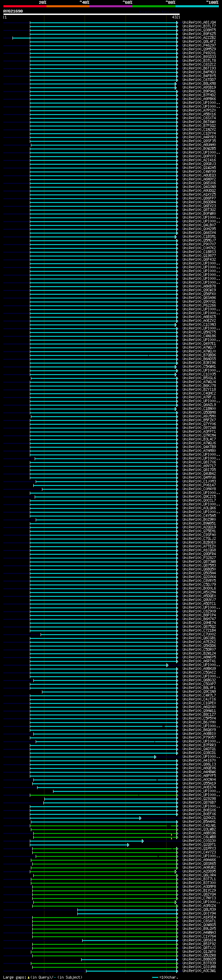Select the UniRef100_P79057 label

point(199,737)
